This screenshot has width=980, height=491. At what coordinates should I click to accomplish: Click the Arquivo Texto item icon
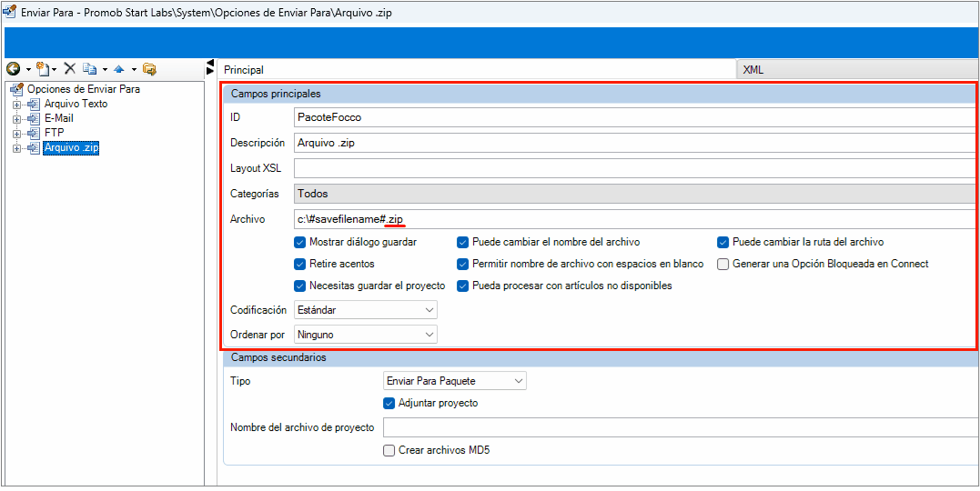[34, 105]
